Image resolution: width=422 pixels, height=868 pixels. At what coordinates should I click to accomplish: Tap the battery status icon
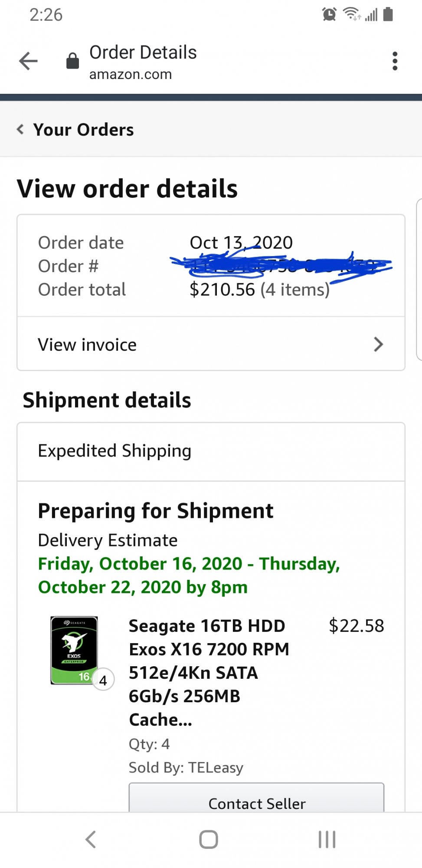[x=388, y=14]
